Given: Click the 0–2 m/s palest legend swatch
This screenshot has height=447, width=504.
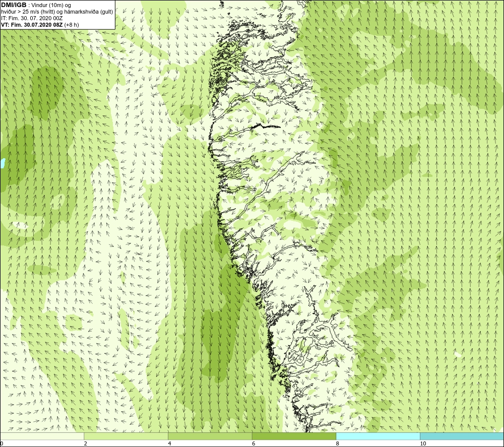Looking at the screenshot, I should (42, 436).
